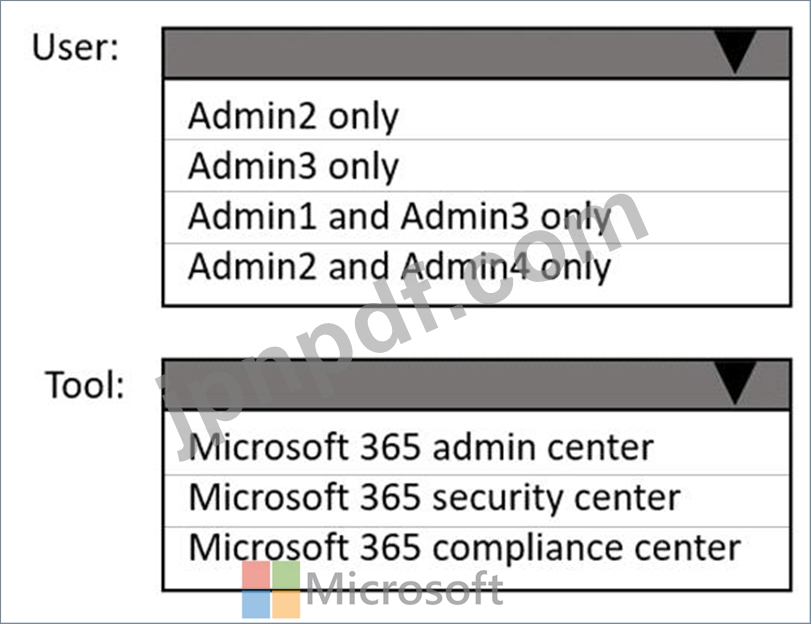Click the Microsoft four-square logo
Viewport: 811px width, 624px height.
tap(271, 590)
